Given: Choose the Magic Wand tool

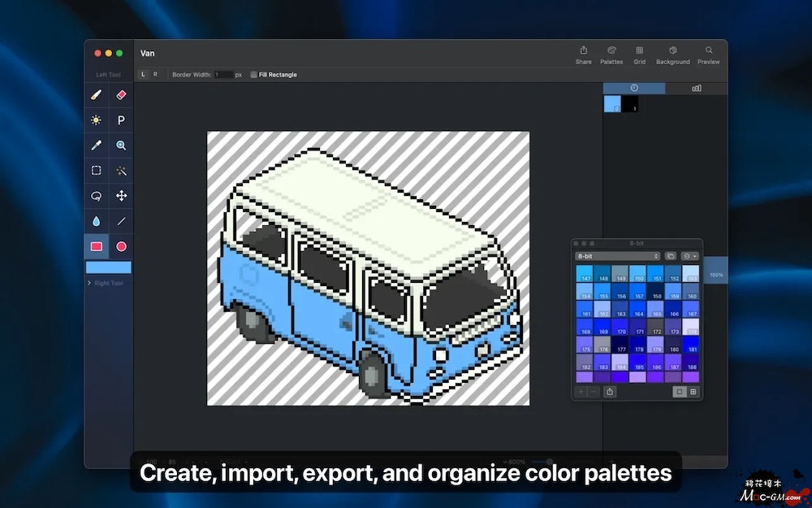Looking at the screenshot, I should (x=121, y=171).
